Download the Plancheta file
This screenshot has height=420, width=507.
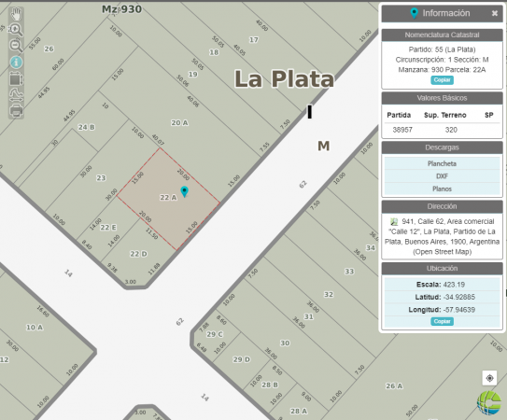click(x=442, y=163)
